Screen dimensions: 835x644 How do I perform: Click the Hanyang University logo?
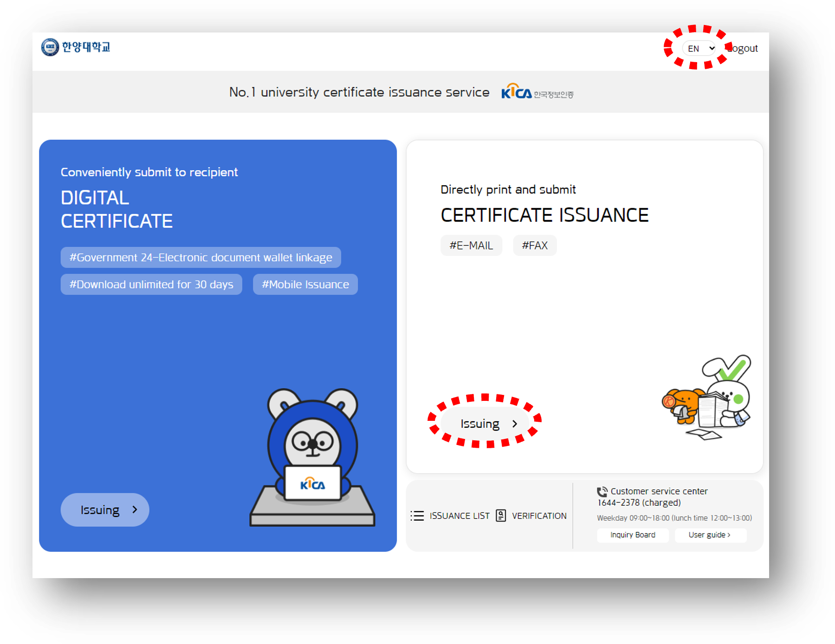tap(76, 47)
